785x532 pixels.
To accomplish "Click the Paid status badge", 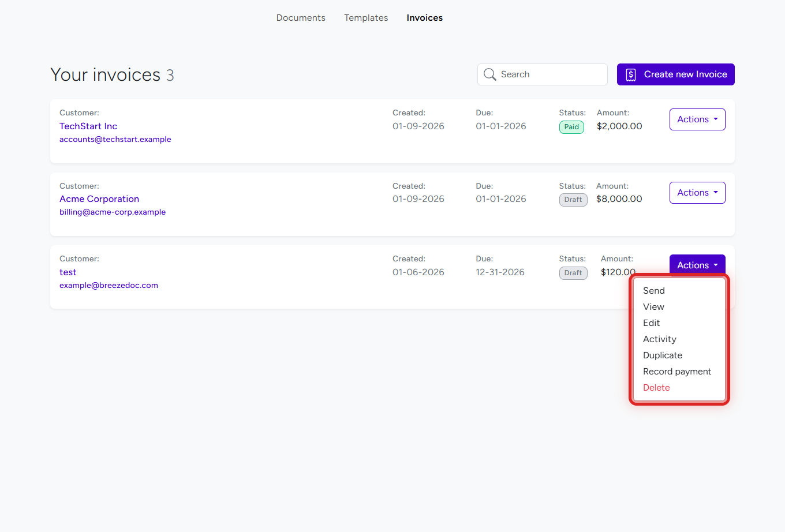I will [x=571, y=126].
